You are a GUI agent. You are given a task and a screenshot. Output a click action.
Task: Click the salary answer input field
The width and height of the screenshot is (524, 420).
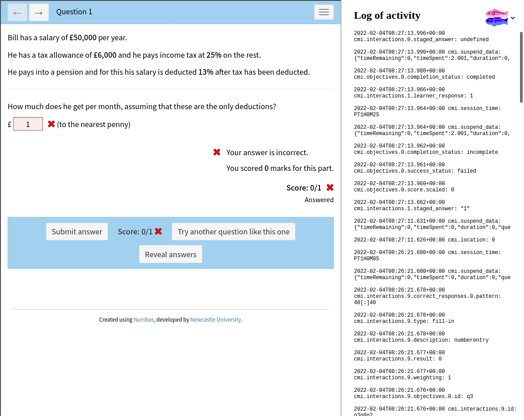coord(28,124)
